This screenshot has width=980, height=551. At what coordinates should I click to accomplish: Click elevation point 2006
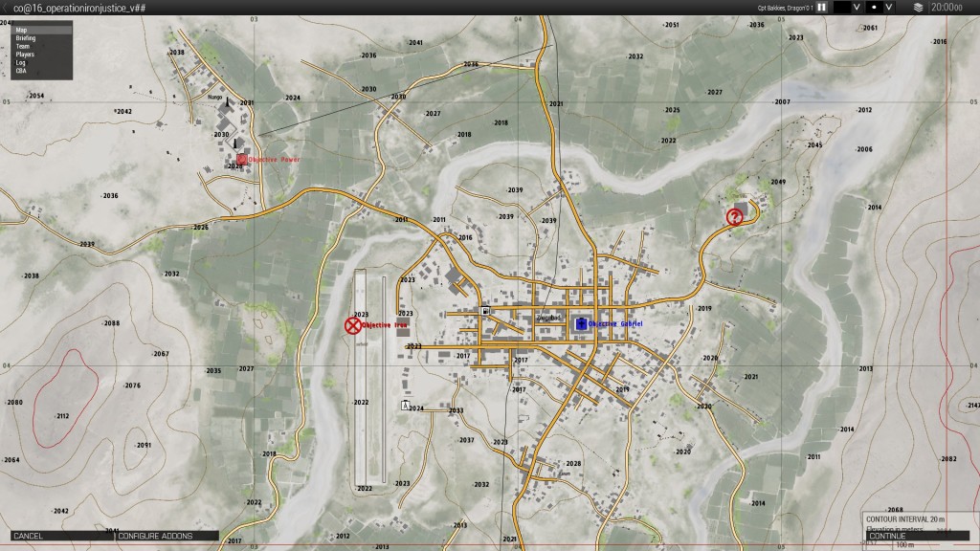click(863, 149)
